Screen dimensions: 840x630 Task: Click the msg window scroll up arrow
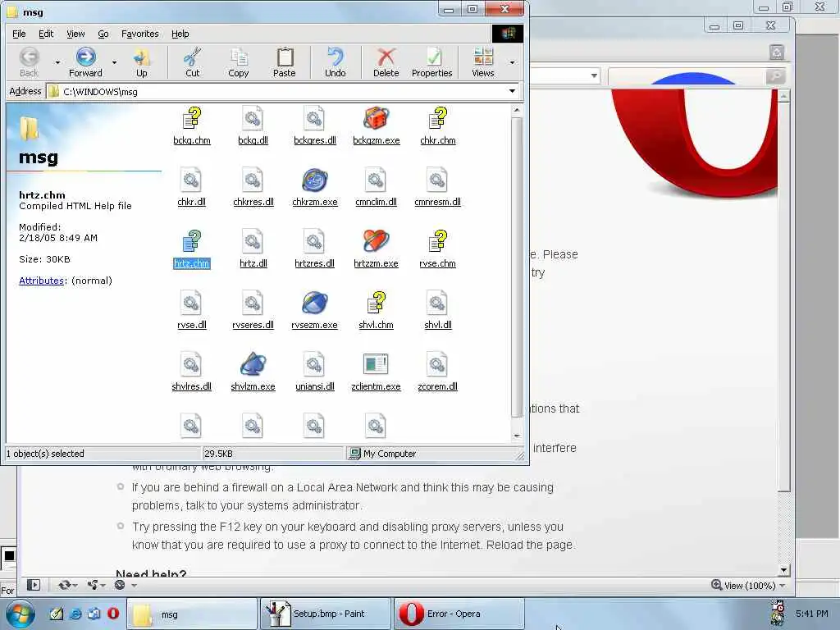point(517,111)
